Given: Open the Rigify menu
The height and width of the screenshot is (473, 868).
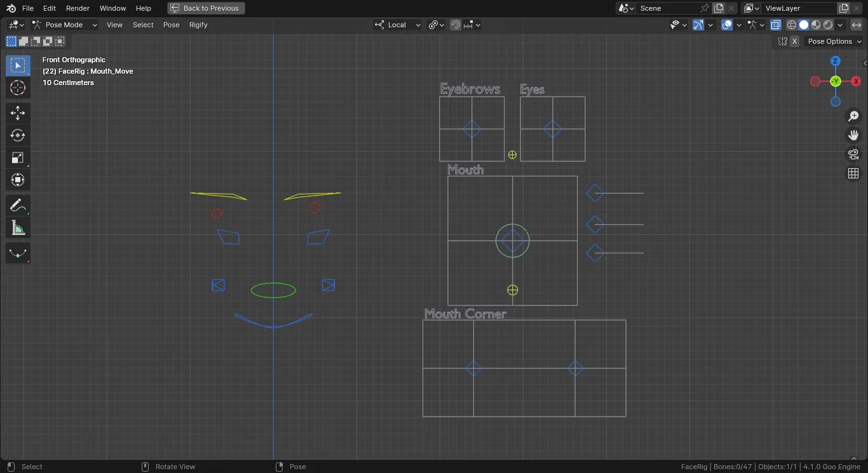Looking at the screenshot, I should coord(198,25).
